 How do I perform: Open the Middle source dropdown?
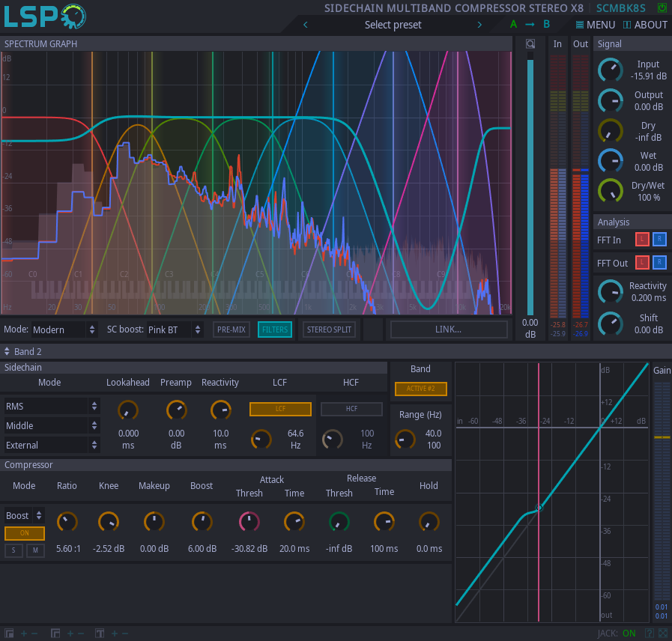[x=52, y=425]
